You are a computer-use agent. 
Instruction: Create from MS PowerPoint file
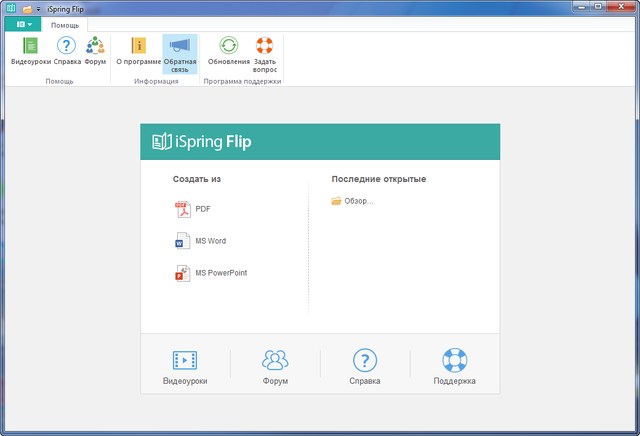click(211, 273)
